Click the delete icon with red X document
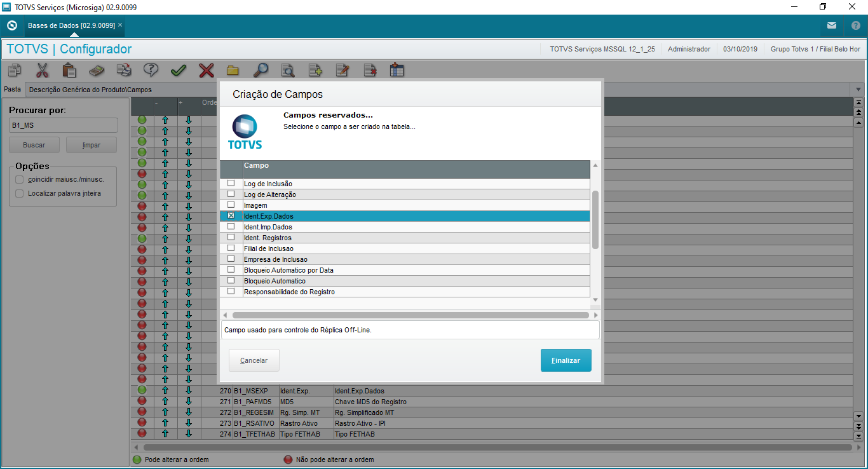Screen dimensions: 868x469 (370, 70)
